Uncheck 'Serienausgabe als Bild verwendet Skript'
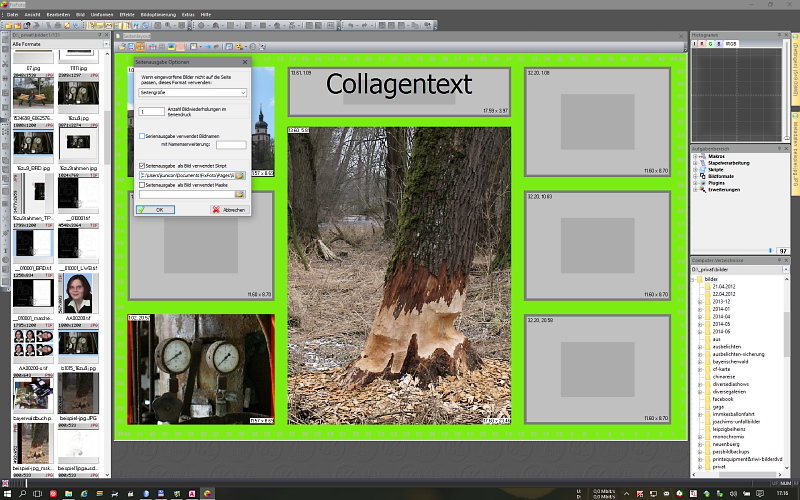800x500 pixels. (x=142, y=166)
